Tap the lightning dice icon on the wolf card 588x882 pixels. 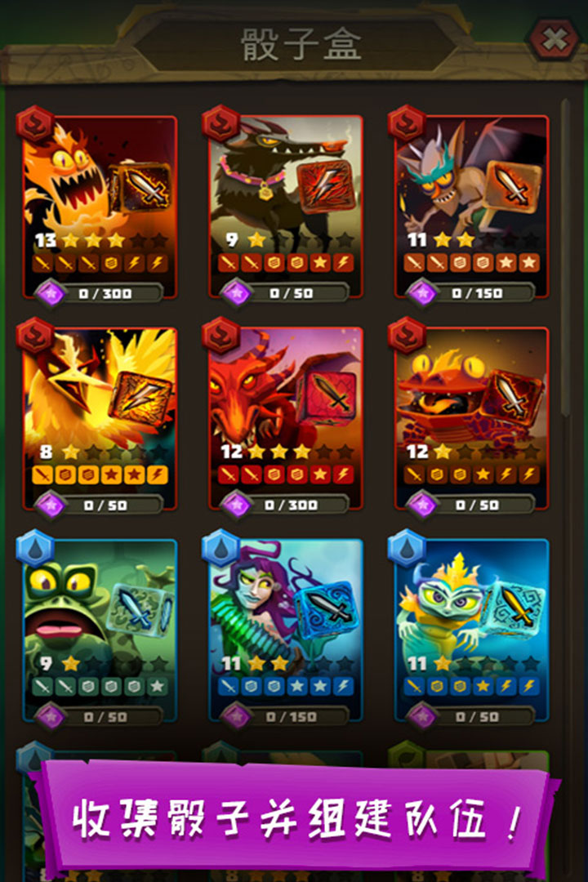[327, 187]
